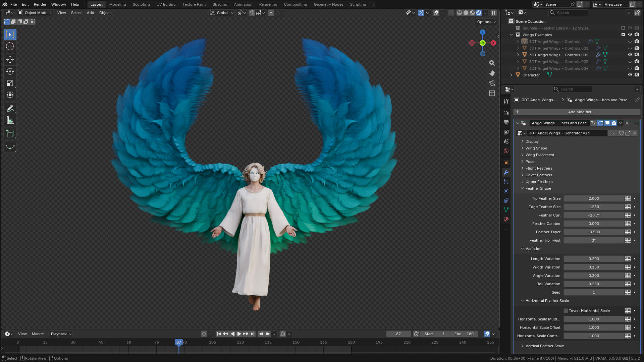The height and width of the screenshot is (362, 644).
Task: Switch to the Sculpting workspace tab
Action: (141, 4)
